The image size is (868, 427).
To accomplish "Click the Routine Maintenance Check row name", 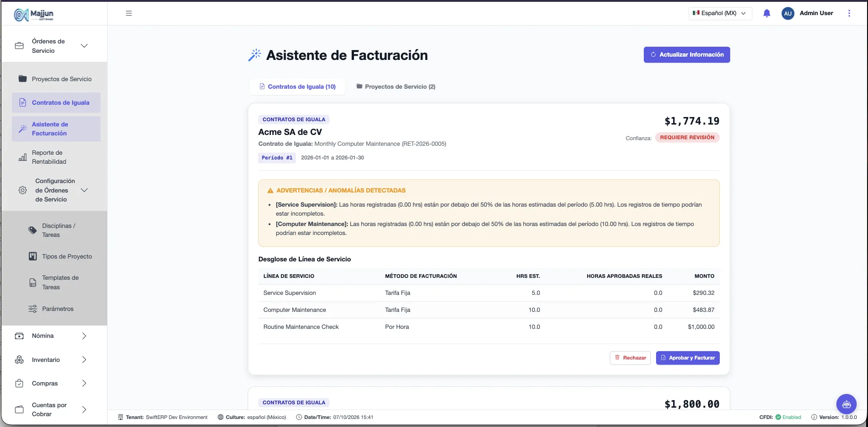I will [x=301, y=327].
